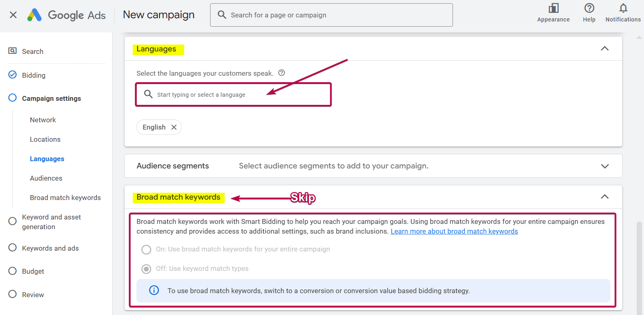The width and height of the screenshot is (644, 315).
Task: Expand the Audience segments section
Action: [x=604, y=166]
